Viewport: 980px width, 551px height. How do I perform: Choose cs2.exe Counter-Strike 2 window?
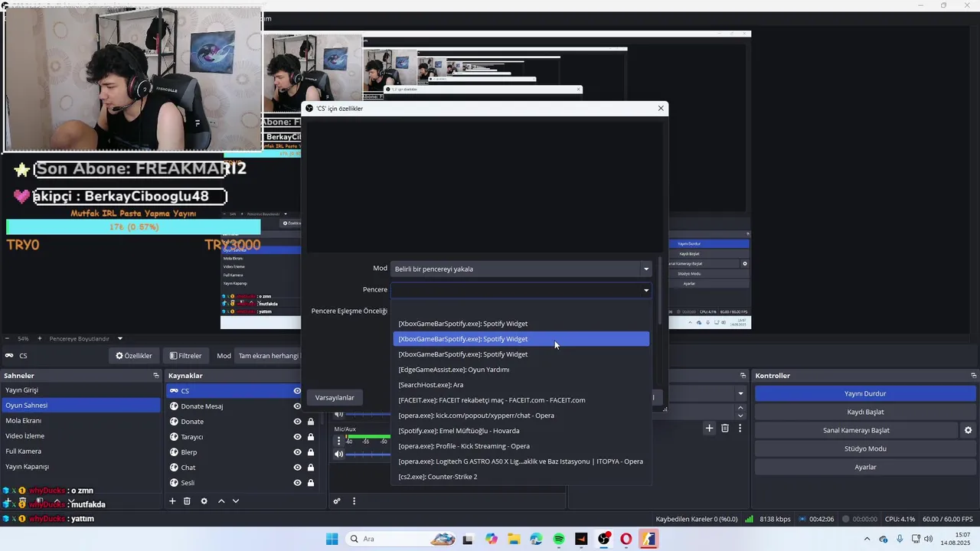click(x=521, y=477)
